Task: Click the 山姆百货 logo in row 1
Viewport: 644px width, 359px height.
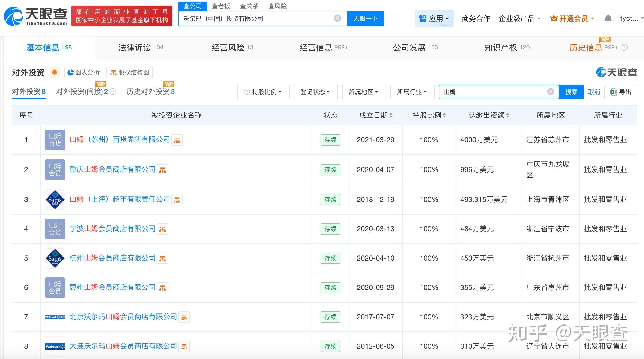Action: pos(55,140)
